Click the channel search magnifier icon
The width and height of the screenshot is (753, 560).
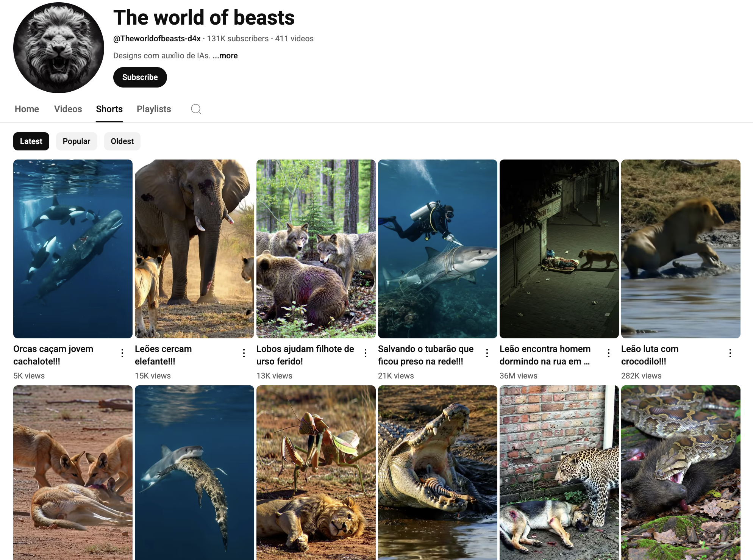pos(196,109)
